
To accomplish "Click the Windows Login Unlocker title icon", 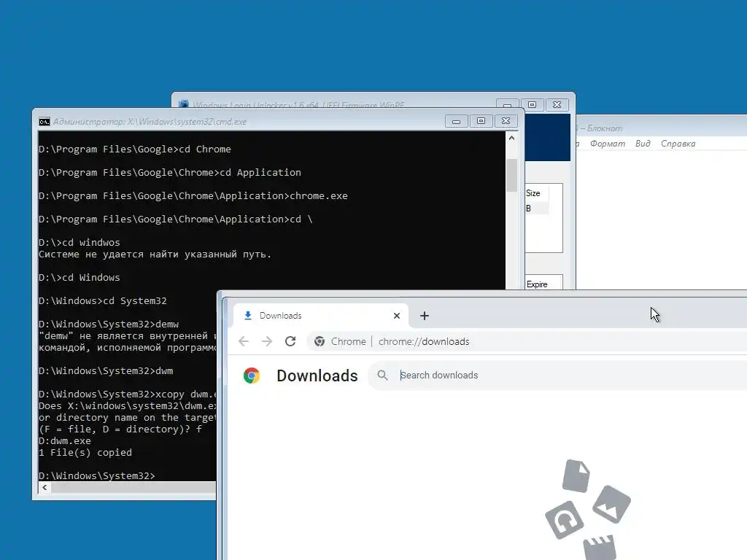I will coord(183,104).
